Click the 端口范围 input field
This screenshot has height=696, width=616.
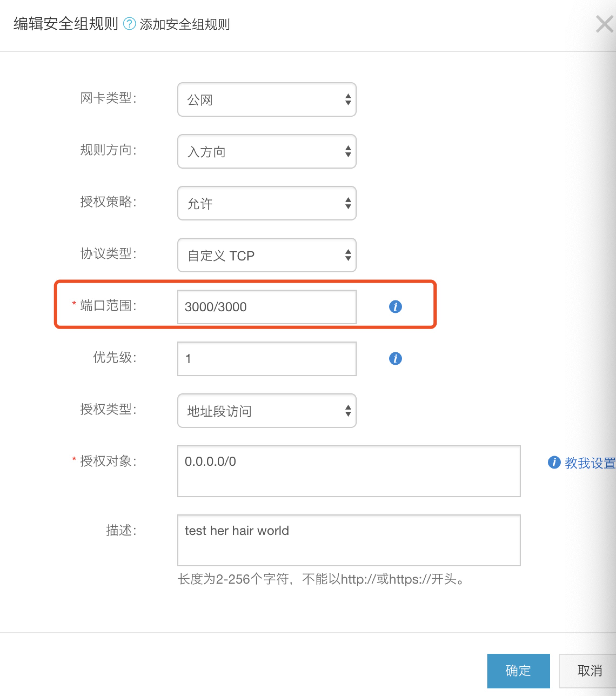(267, 307)
